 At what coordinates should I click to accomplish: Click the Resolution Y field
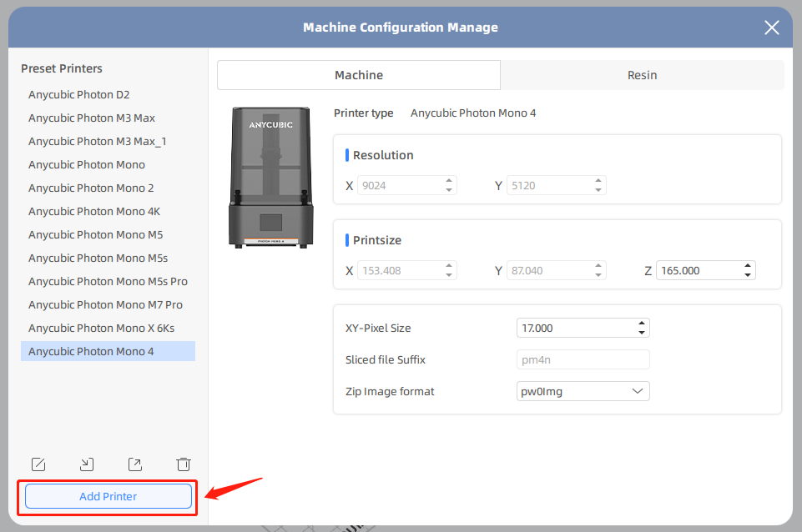[x=557, y=185]
